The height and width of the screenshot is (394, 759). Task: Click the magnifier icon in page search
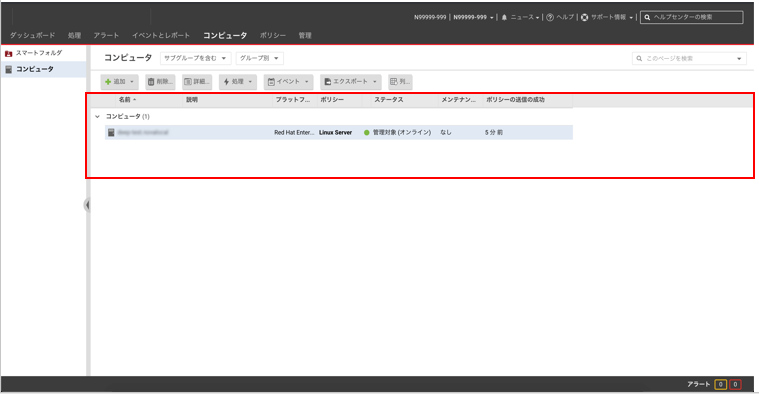[x=639, y=59]
